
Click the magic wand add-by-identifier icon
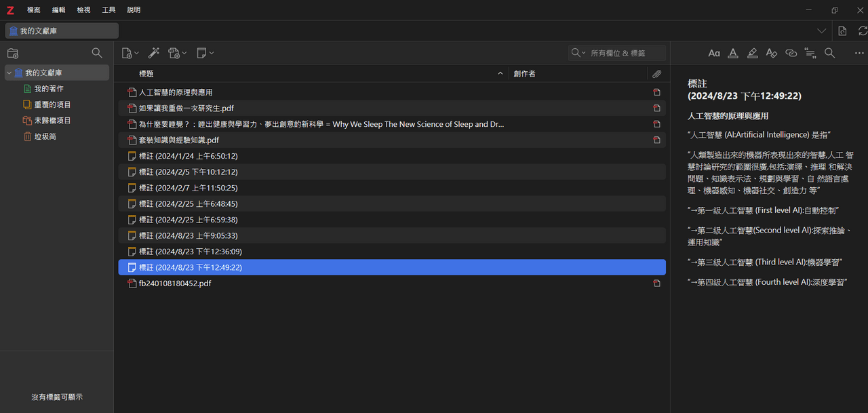(x=154, y=53)
